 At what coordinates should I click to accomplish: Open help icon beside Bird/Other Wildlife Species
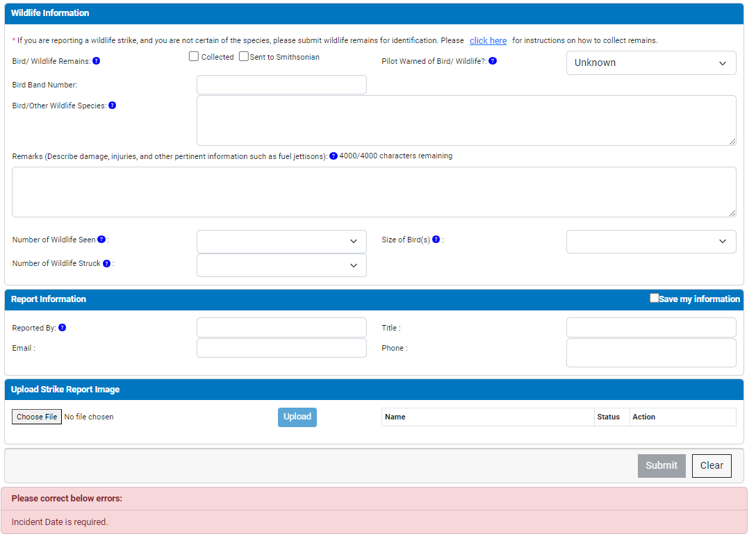pos(113,105)
